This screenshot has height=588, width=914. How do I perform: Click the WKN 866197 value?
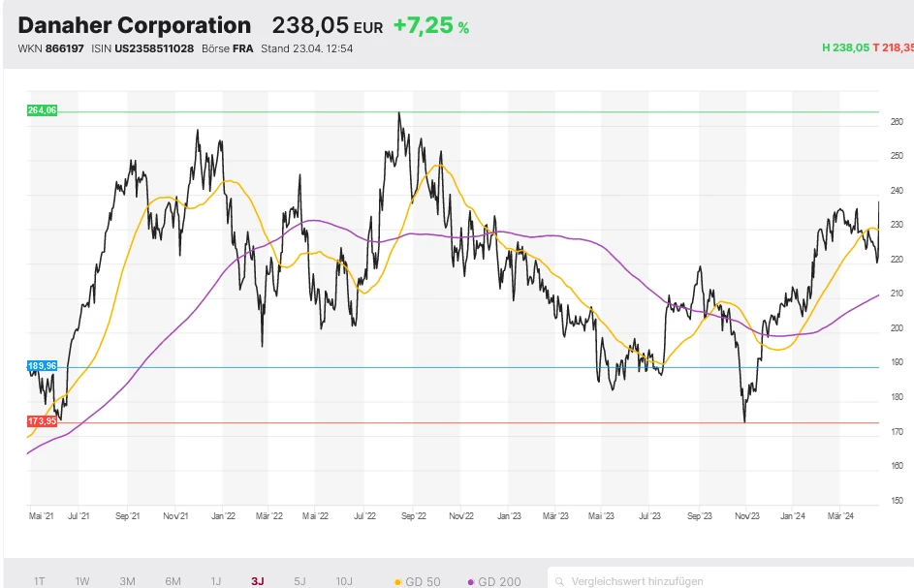(x=65, y=48)
